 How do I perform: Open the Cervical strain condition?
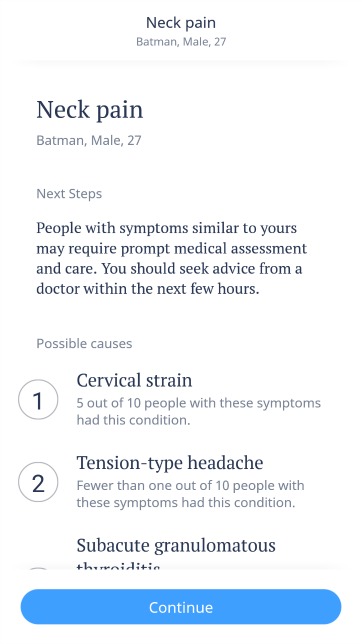click(x=134, y=380)
